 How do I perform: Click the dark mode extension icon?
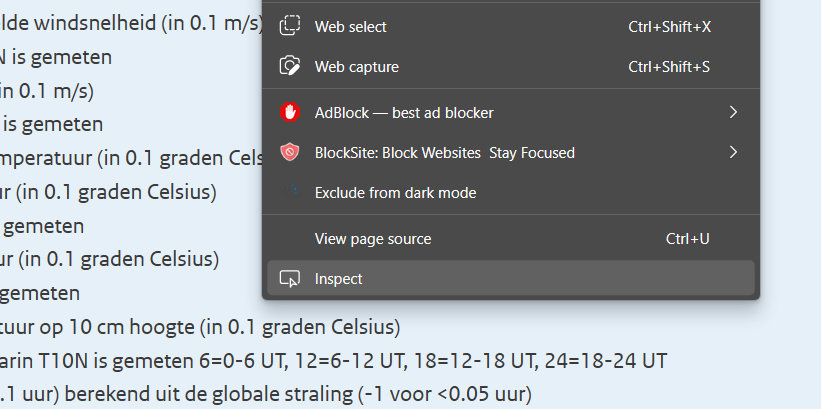290,192
